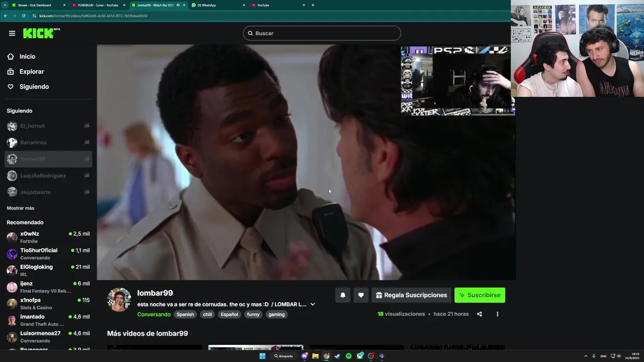Click the Inicio home icon
This screenshot has height=362, width=644.
tap(11, 57)
